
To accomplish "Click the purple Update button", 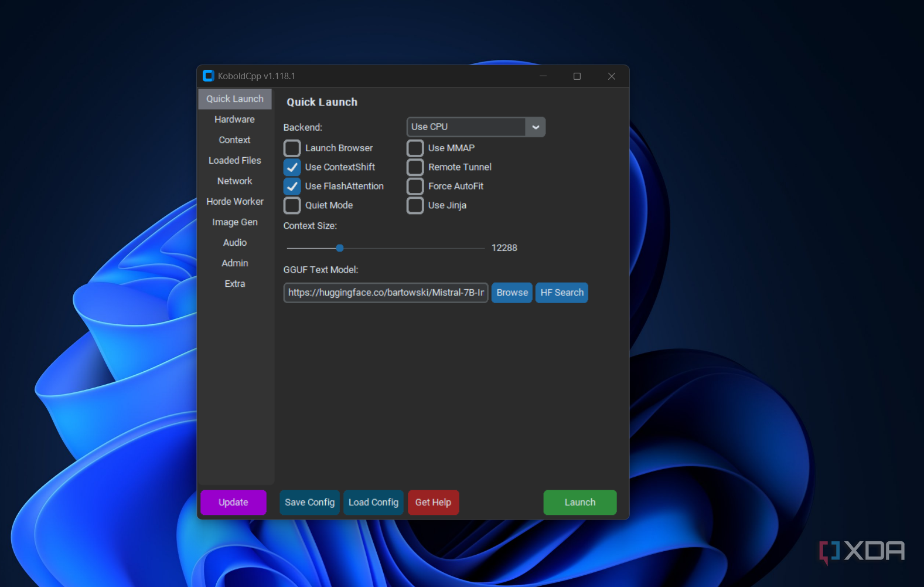I will coord(233,503).
